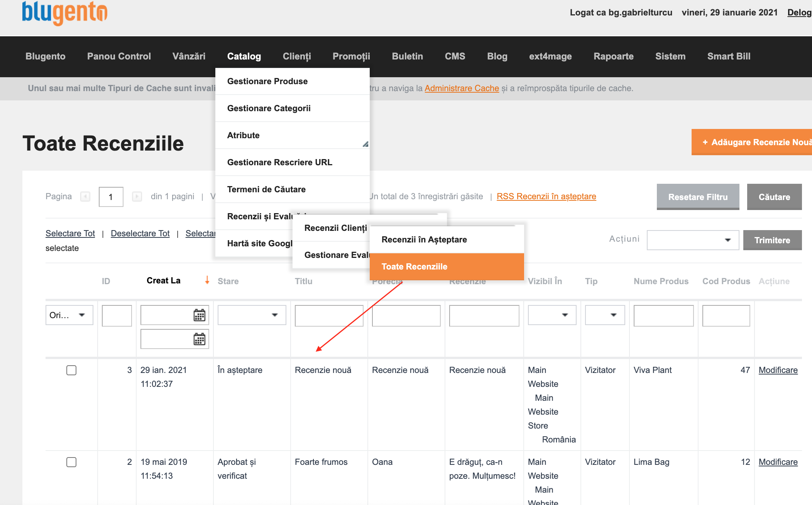812x505 pixels.
Task: Select Gestionare Produse from Catalog menu
Action: tap(293, 81)
